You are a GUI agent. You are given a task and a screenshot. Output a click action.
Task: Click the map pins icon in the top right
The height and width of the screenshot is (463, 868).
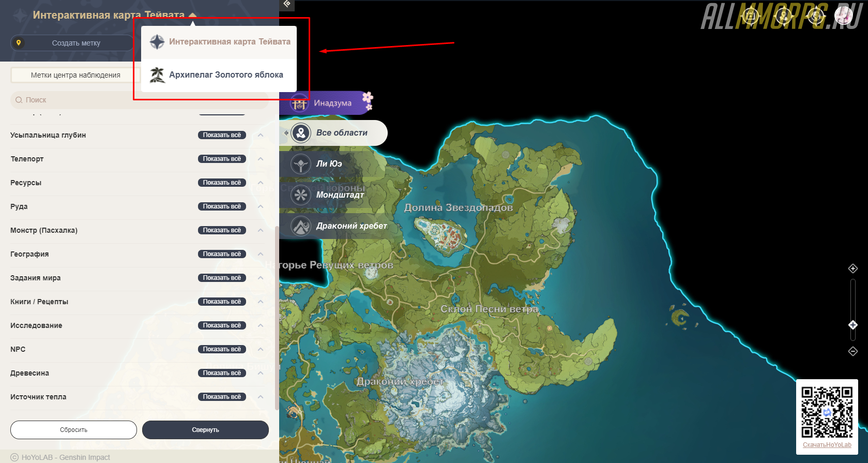pos(784,16)
